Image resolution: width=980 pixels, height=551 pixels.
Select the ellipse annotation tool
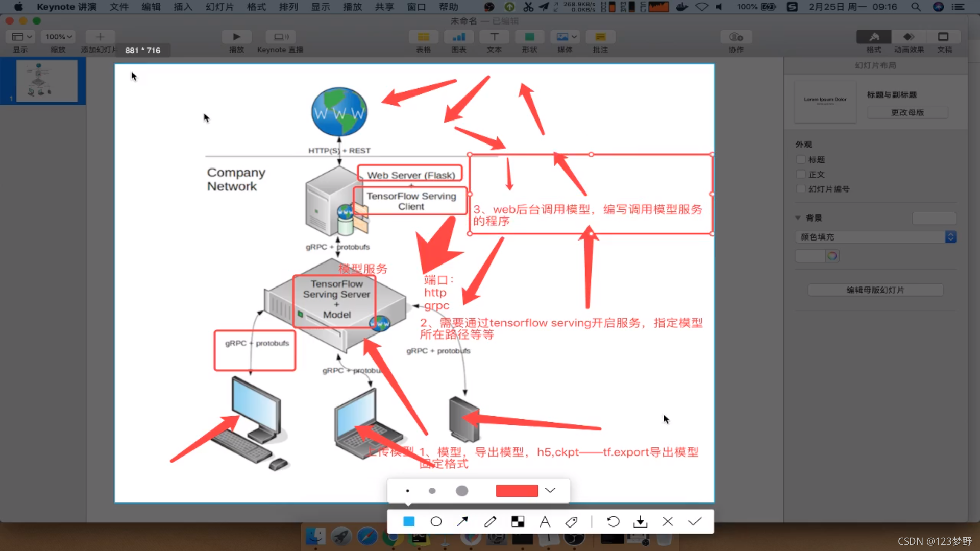pos(436,521)
